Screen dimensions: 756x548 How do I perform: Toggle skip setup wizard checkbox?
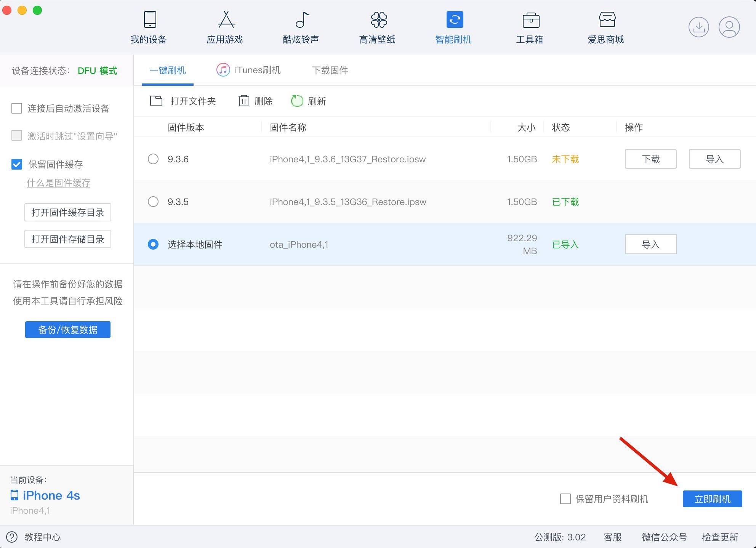click(x=17, y=136)
